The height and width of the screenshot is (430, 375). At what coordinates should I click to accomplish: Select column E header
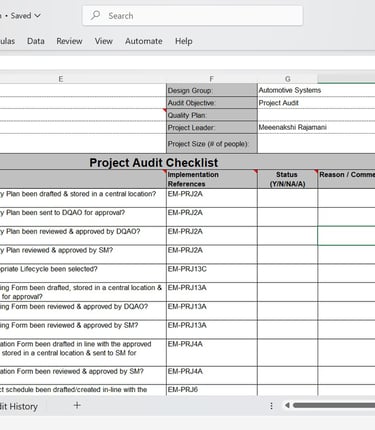61,79
